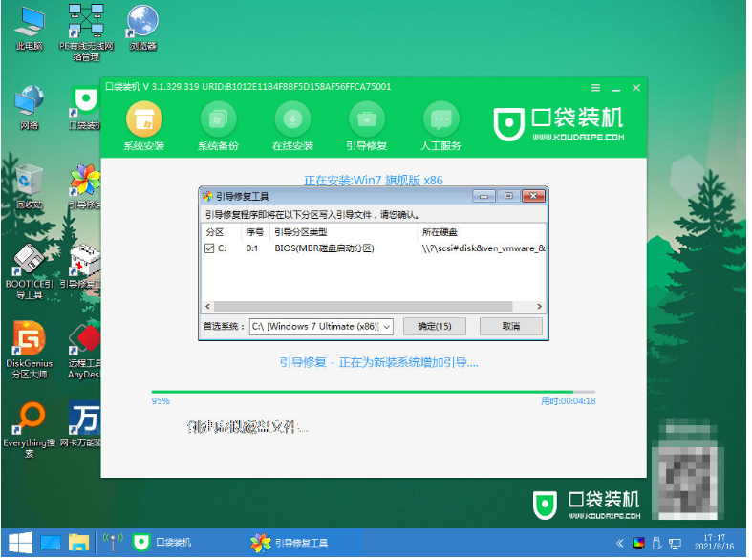This screenshot has height=560, width=752.
Task: Confirm with the 确定(15) button
Action: pos(435,327)
